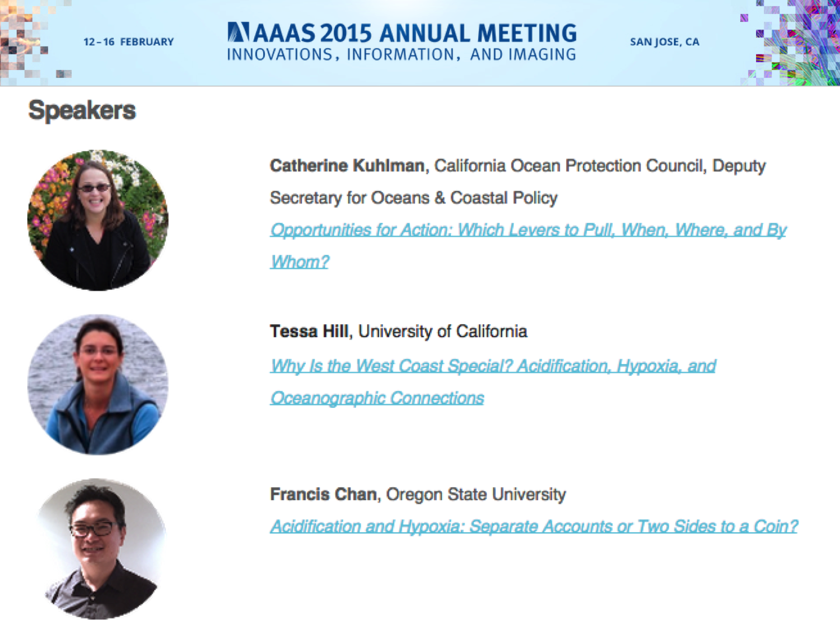Screen dimensions: 840x638
Task: Click the Francis Chan speaker name
Action: pos(323,495)
